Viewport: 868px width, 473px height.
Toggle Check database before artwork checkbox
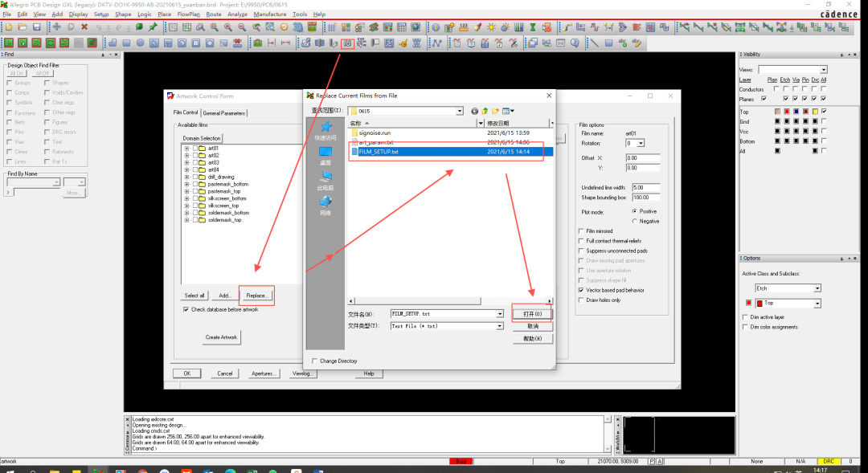click(186, 310)
